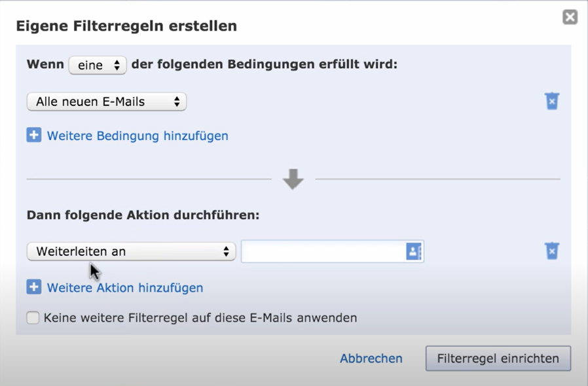Click the gray down arrow divider

293,179
